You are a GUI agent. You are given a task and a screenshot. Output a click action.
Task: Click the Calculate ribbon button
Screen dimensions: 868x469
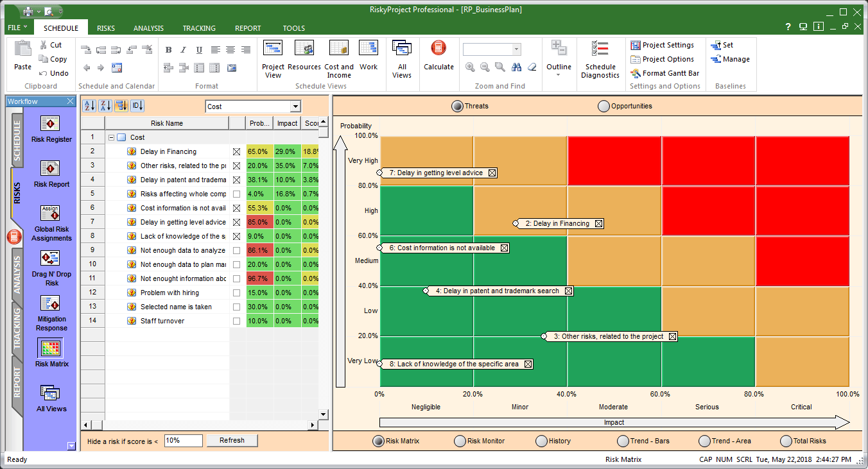438,55
